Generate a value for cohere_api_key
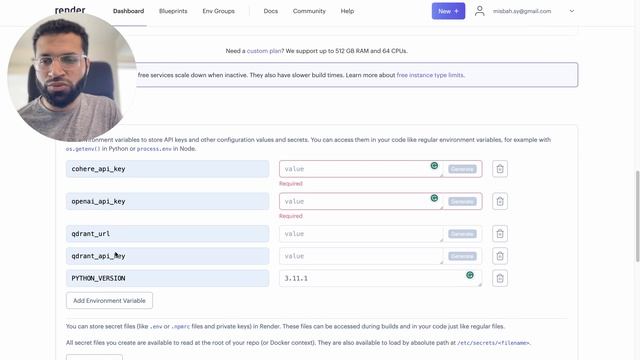This screenshot has width=640, height=360. pos(462,169)
